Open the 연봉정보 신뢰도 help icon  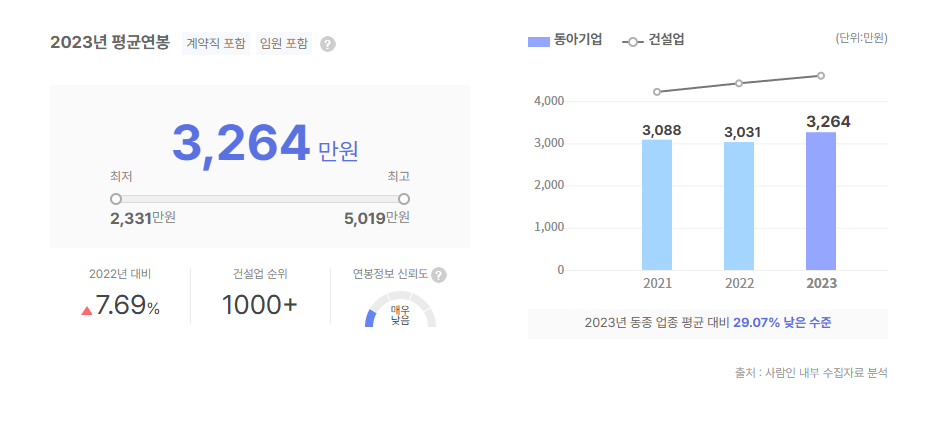[439, 275]
